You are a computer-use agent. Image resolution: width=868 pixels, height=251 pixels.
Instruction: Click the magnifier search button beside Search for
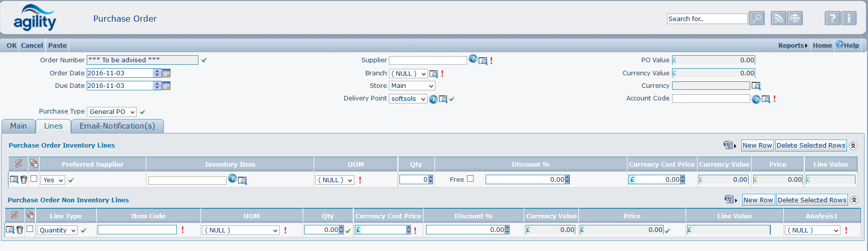tap(756, 19)
